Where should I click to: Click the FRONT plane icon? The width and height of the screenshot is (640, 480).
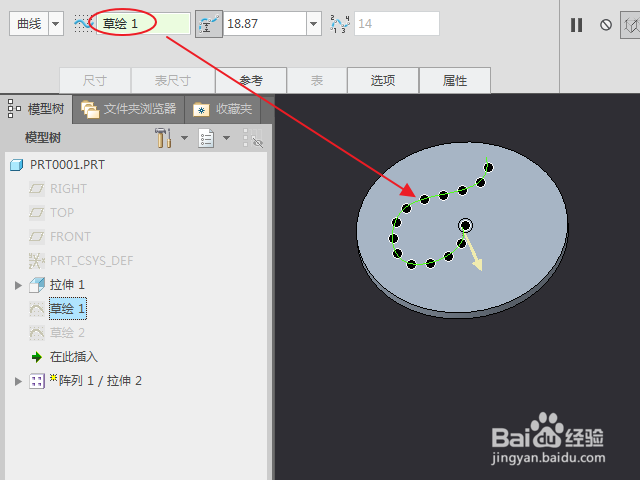pos(37,237)
